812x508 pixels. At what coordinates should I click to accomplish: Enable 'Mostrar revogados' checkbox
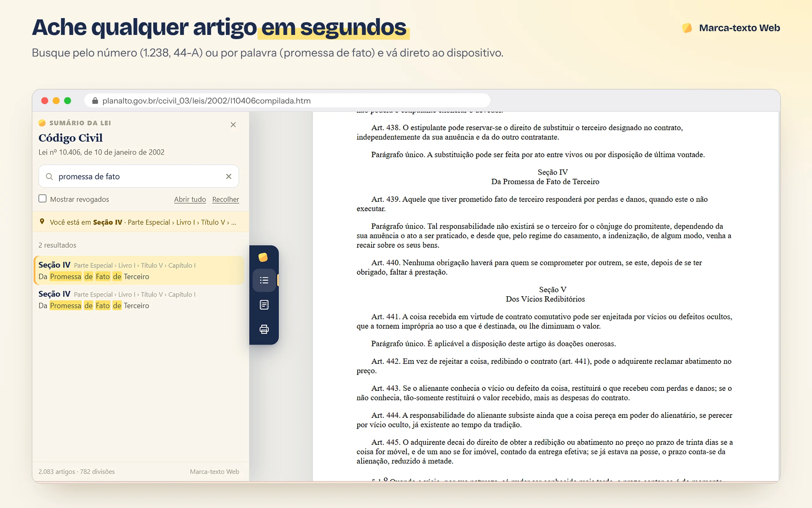(x=42, y=198)
